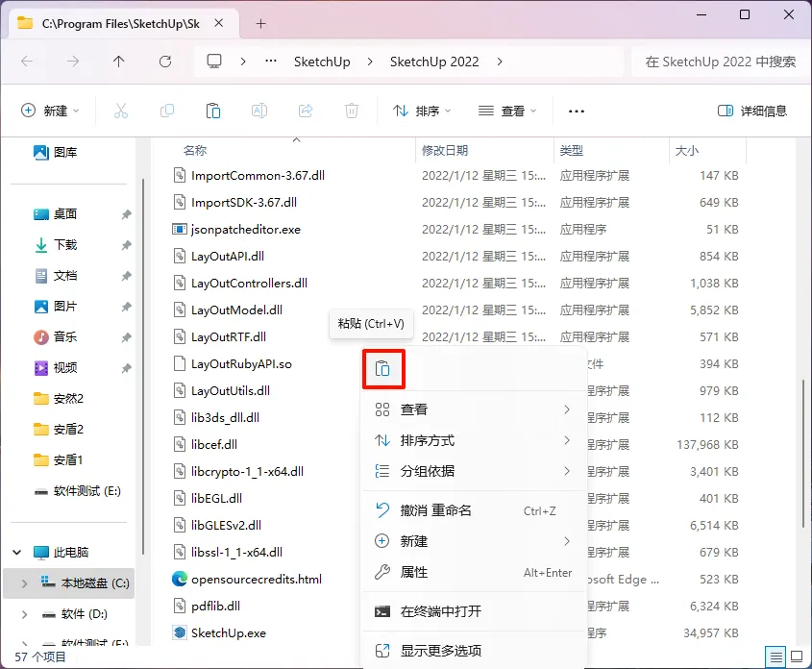Click the Paste clipboard icon in the toolbar
Image resolution: width=812 pixels, height=669 pixels.
tap(212, 111)
